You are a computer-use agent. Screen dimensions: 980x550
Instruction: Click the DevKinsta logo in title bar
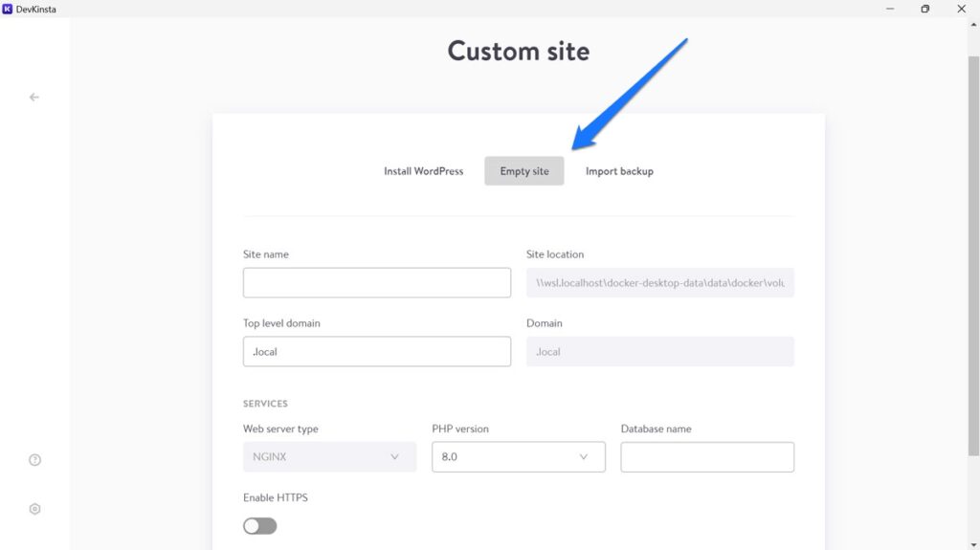8,9
